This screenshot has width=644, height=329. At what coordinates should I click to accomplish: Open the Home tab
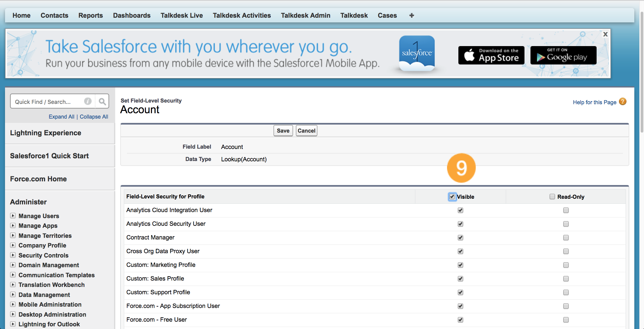[x=21, y=15]
